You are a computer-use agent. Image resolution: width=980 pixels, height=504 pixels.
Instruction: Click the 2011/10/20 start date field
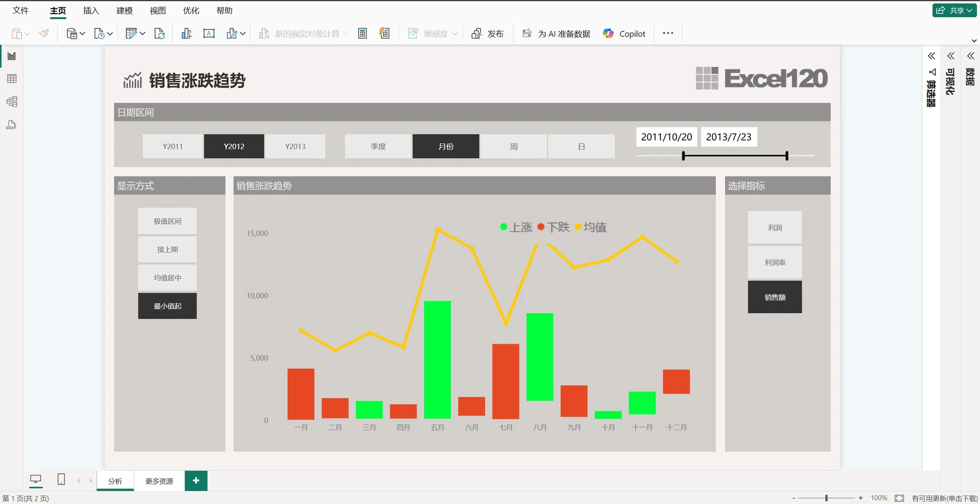point(666,137)
